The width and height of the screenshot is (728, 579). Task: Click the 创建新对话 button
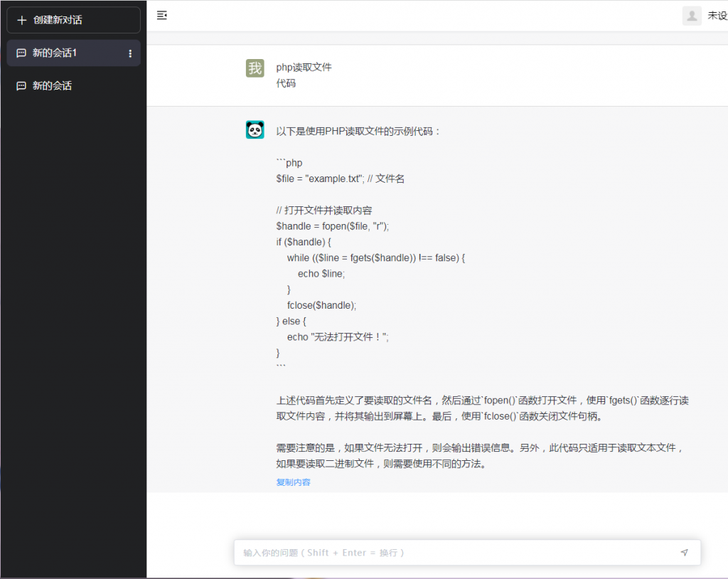click(x=73, y=20)
